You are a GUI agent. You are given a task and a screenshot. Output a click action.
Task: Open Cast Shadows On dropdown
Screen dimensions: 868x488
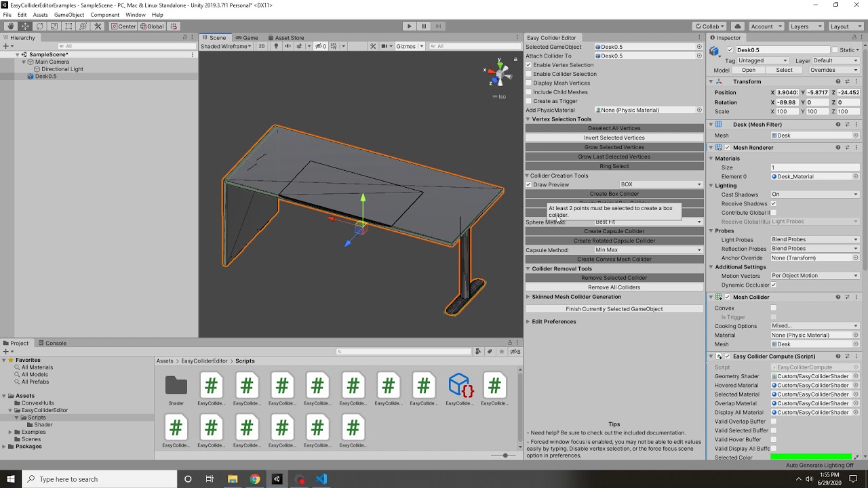click(x=814, y=195)
